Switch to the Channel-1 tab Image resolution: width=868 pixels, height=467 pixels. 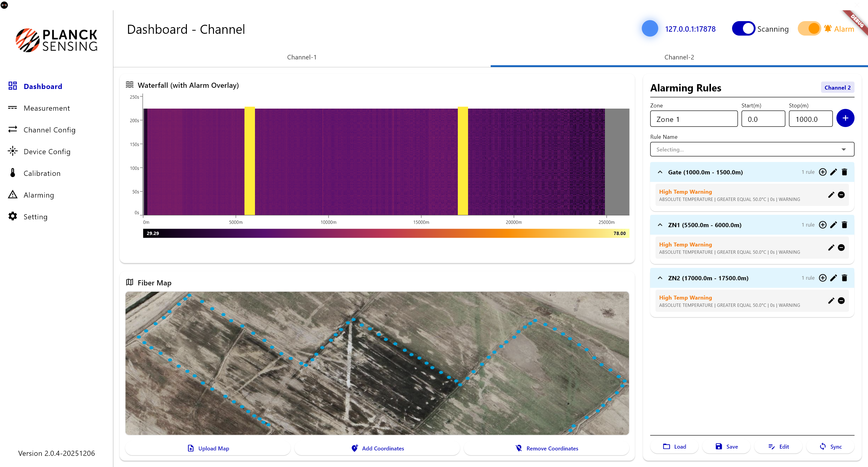click(x=302, y=57)
